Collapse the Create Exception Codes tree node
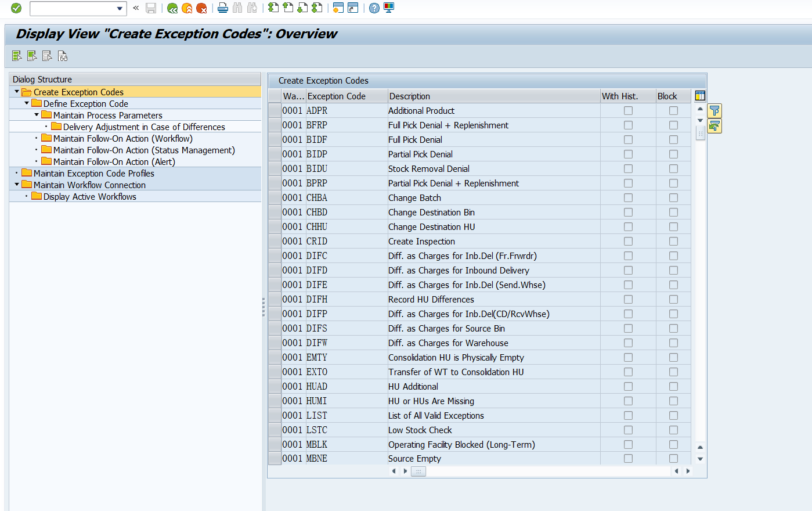The height and width of the screenshot is (511, 812). click(x=17, y=92)
